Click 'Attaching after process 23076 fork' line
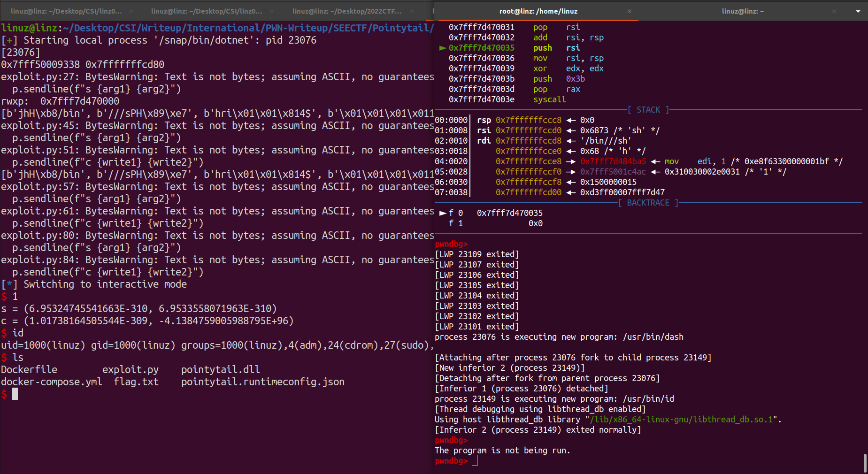Screen dimensions: 868x474 573,358
